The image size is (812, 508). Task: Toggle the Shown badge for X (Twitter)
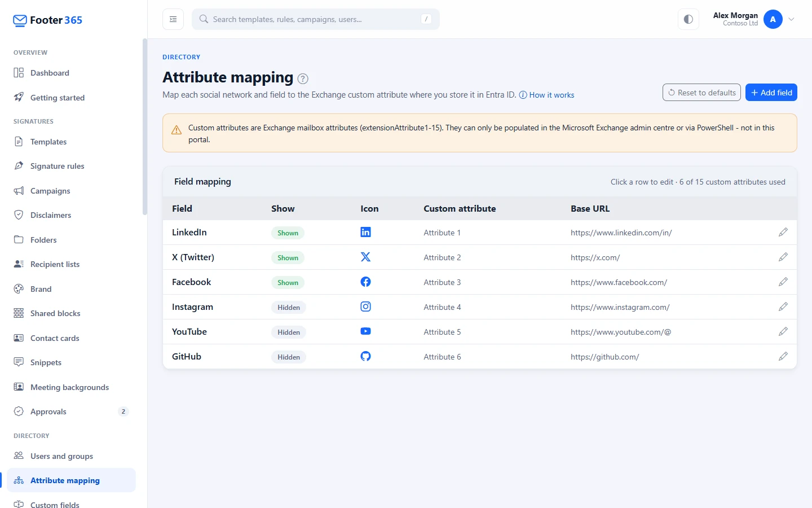click(x=288, y=258)
